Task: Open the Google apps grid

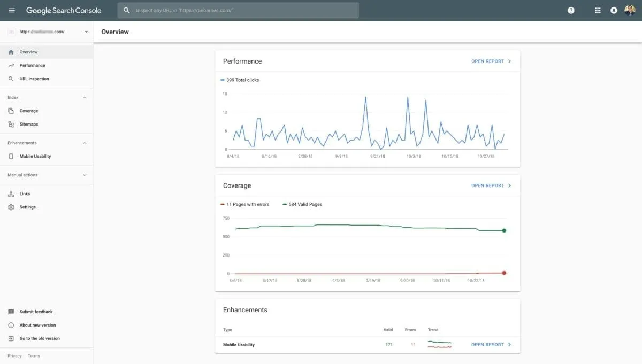Action: click(x=597, y=10)
